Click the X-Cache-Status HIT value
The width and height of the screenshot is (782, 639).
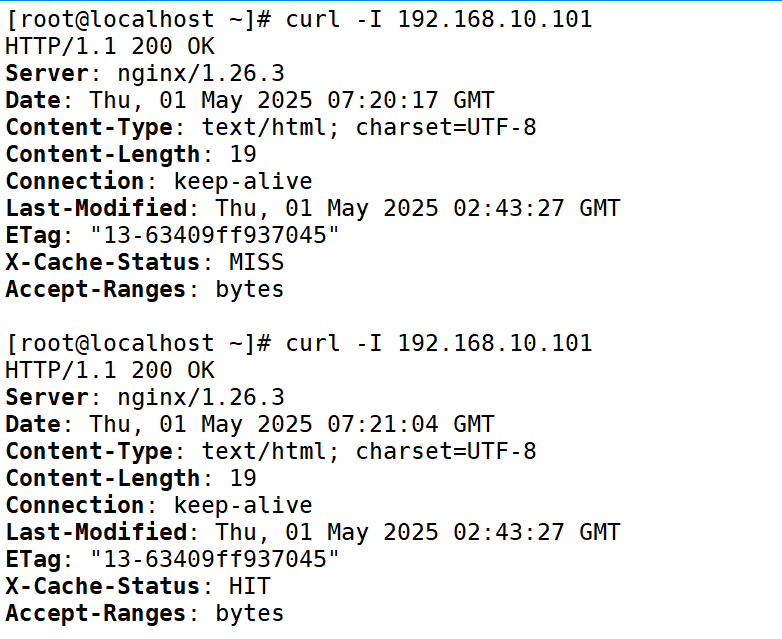click(249, 587)
